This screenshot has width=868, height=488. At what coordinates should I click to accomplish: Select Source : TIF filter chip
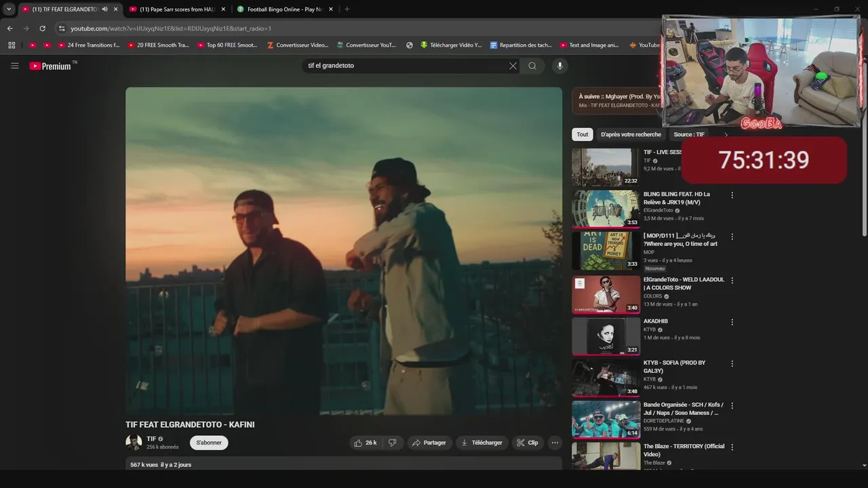click(689, 134)
